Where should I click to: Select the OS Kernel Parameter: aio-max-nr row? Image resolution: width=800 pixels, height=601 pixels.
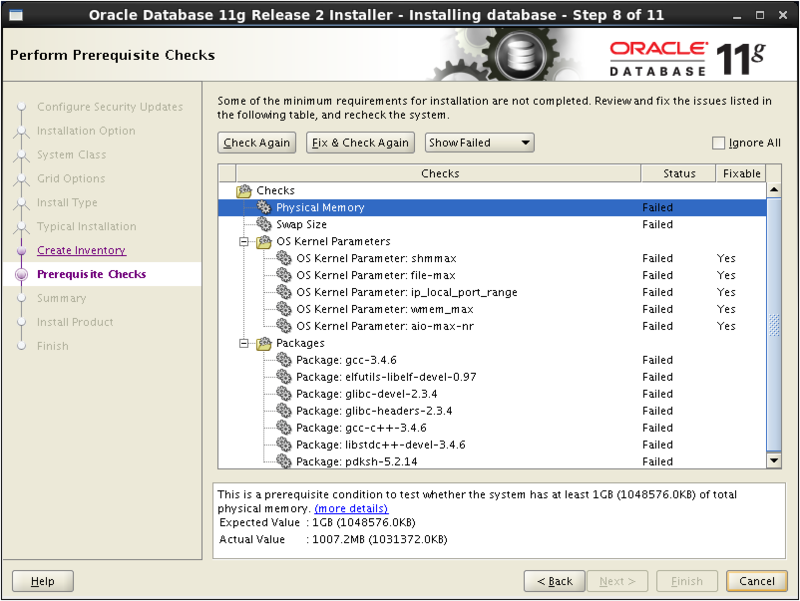[x=492, y=325]
